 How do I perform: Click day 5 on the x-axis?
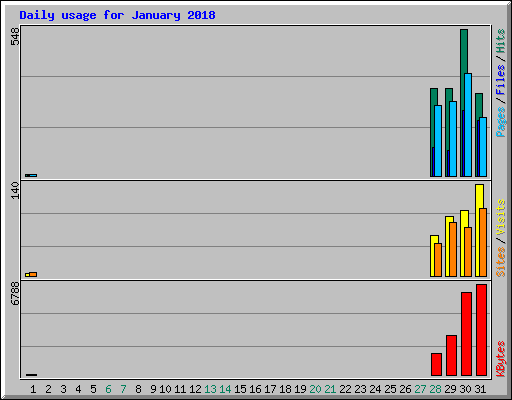(93, 389)
